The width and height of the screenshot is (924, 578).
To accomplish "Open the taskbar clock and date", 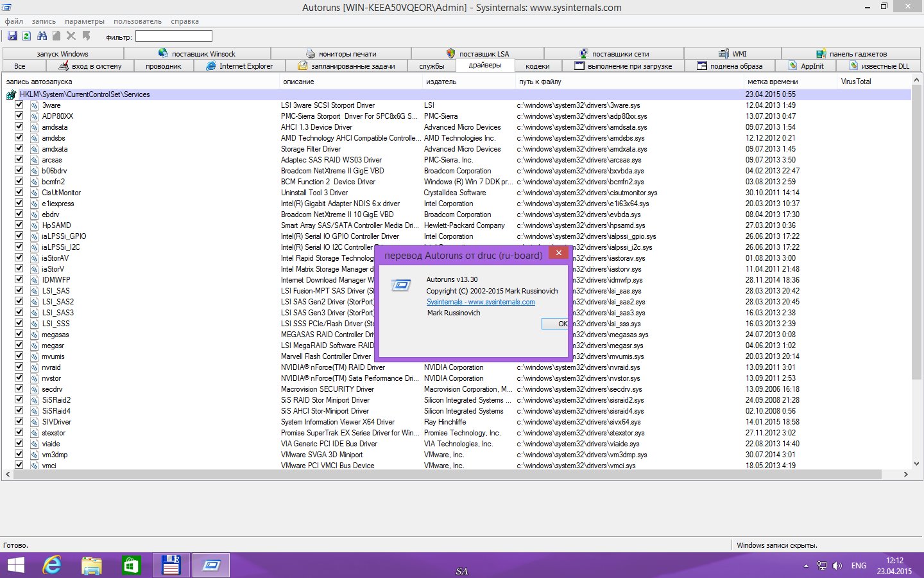I will [x=894, y=566].
